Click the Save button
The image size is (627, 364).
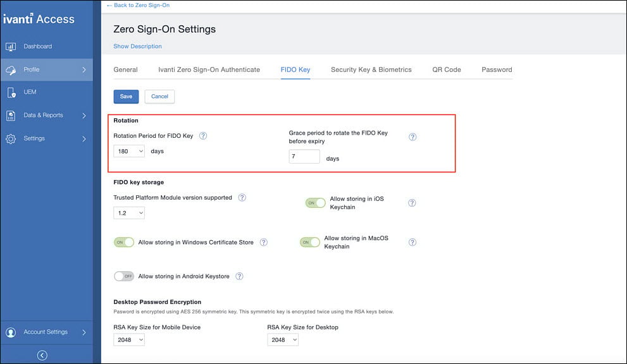coord(126,96)
